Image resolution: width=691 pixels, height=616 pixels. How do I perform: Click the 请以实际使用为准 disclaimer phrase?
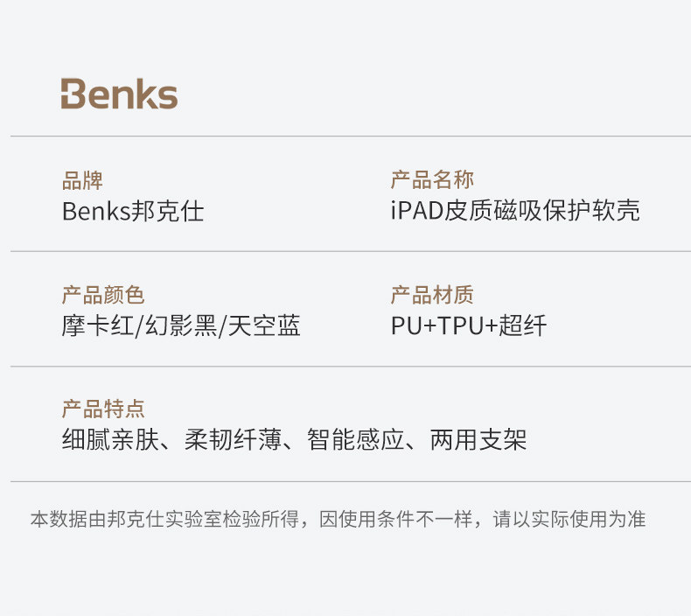[569, 519]
